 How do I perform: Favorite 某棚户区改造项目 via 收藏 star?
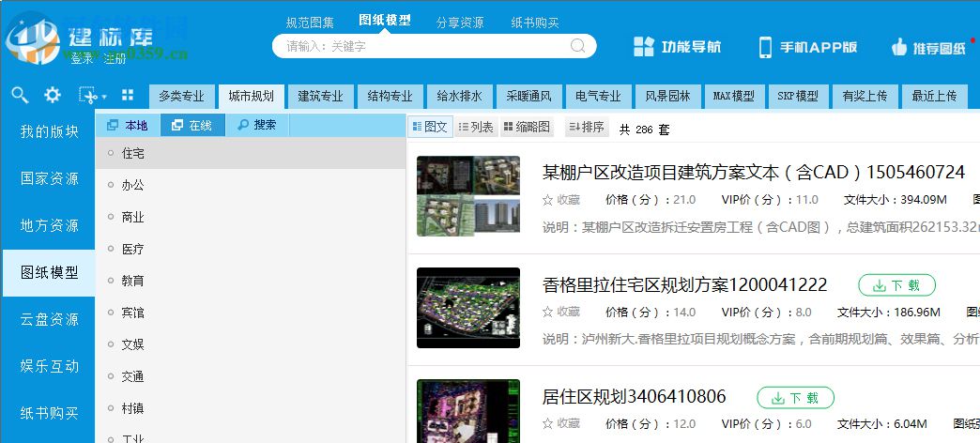click(x=561, y=200)
